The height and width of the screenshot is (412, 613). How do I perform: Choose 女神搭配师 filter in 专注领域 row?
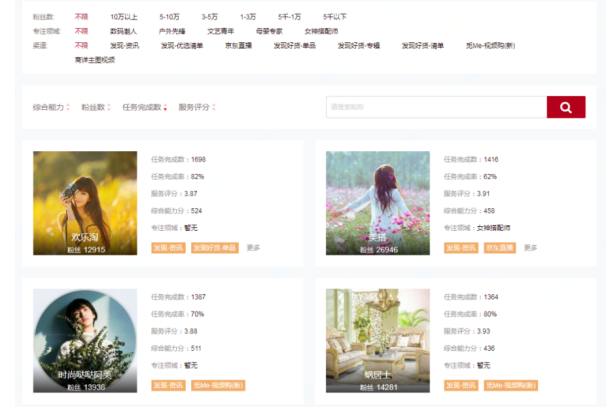pyautogui.click(x=321, y=31)
